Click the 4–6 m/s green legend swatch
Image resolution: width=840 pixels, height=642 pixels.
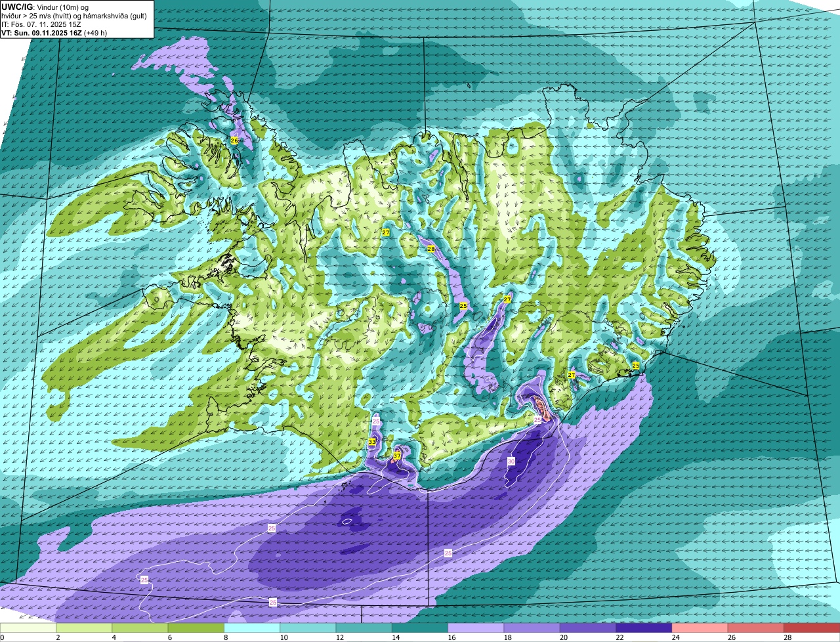[x=140, y=628]
